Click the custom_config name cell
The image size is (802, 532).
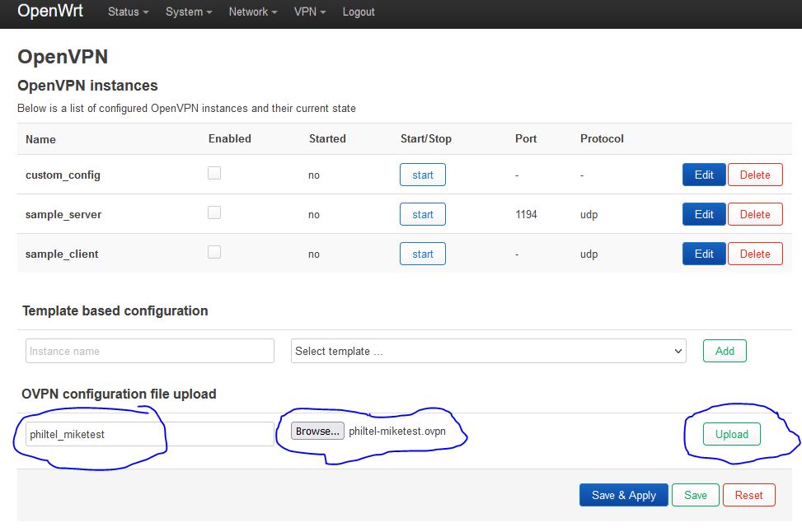point(63,175)
